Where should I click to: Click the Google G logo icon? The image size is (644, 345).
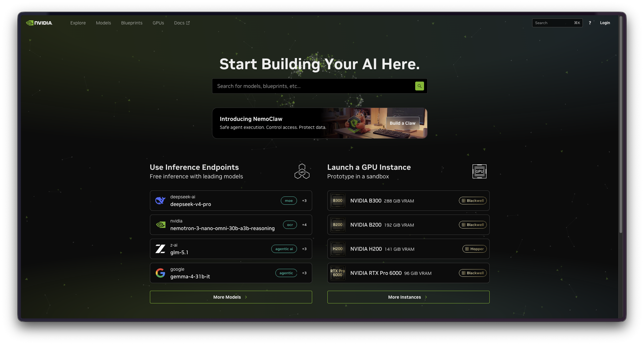click(x=160, y=273)
